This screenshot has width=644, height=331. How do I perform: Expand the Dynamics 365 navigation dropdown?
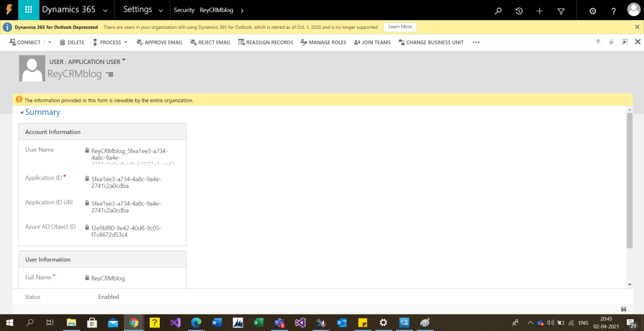(x=104, y=11)
